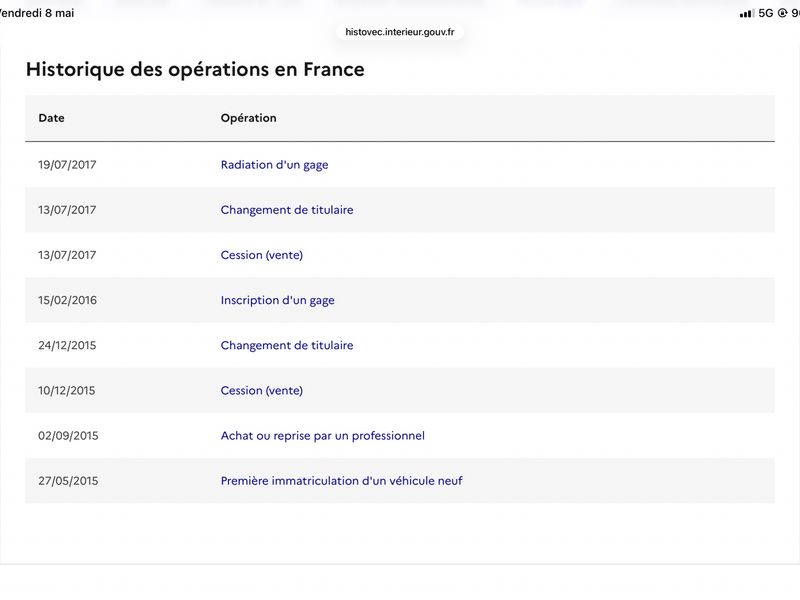Select the date 19/07/2017
Viewport: 800px width, 600px height.
pos(67,165)
